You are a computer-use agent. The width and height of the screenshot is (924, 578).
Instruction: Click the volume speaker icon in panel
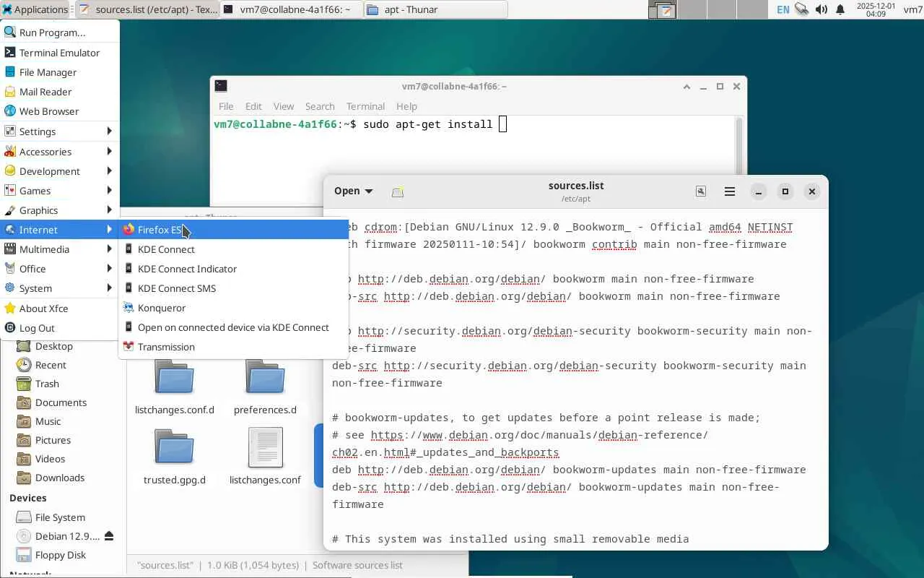coord(821,9)
